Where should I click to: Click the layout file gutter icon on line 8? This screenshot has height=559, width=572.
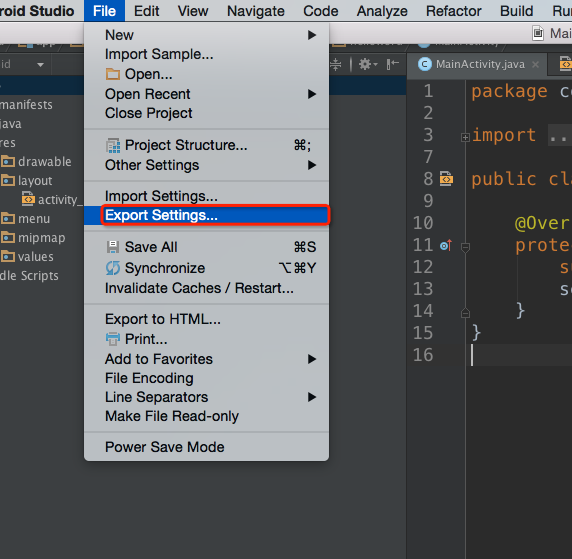(446, 179)
